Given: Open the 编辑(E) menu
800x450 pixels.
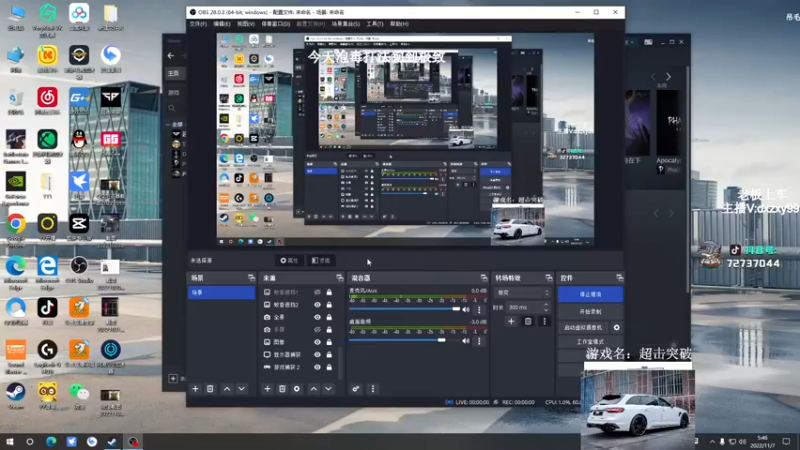Looking at the screenshot, I should point(221,24).
